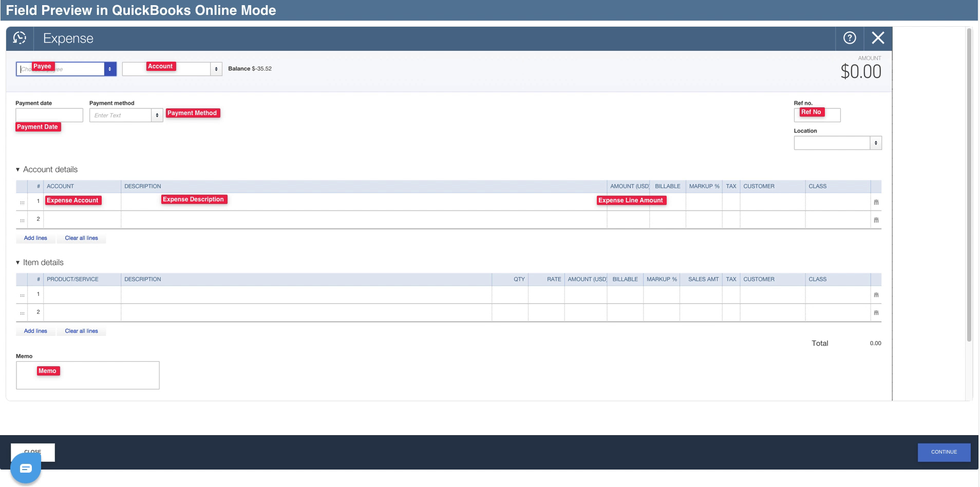
Task: Click Amount cell in Account details row 1
Action: (628, 202)
